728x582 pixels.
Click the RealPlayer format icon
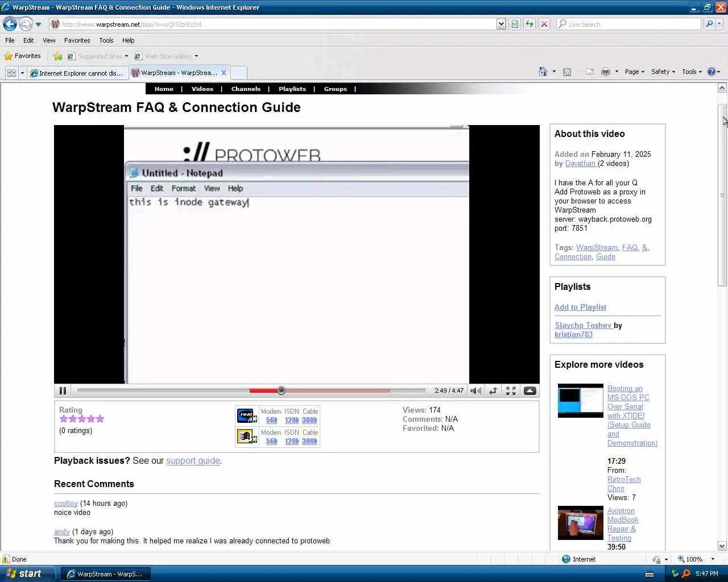(247, 415)
